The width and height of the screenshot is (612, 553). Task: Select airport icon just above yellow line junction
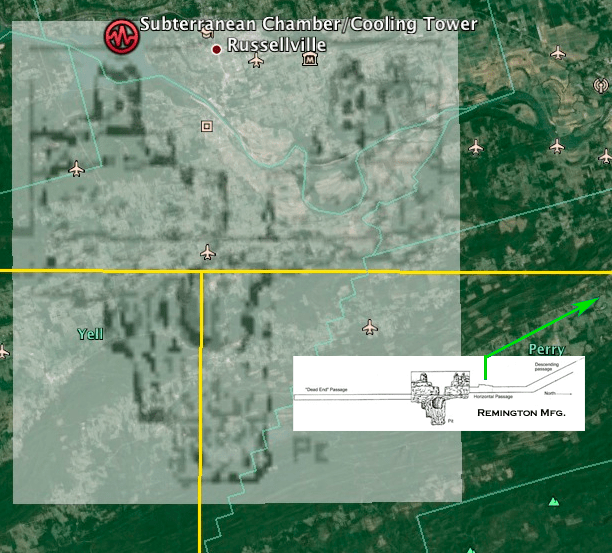coord(208,252)
